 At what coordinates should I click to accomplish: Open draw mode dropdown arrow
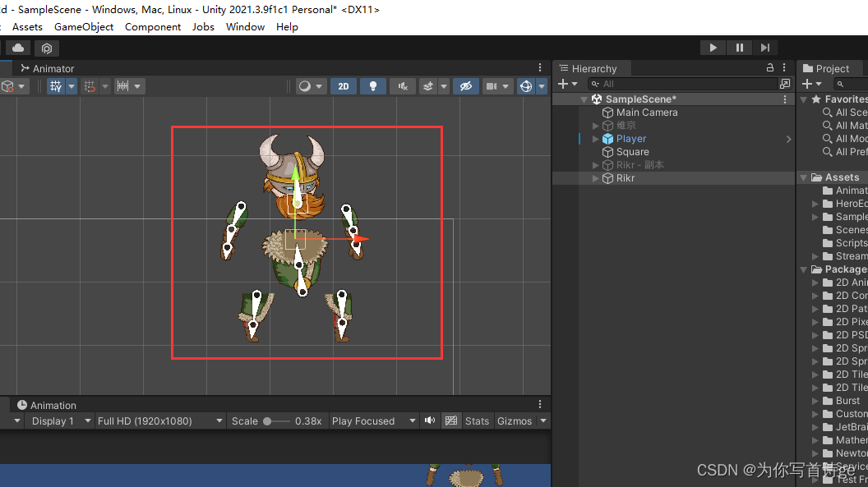[319, 86]
